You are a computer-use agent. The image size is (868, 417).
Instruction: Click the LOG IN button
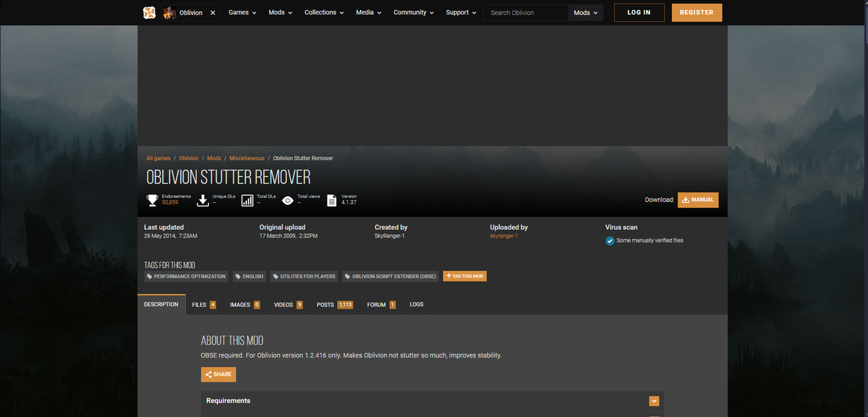639,12
